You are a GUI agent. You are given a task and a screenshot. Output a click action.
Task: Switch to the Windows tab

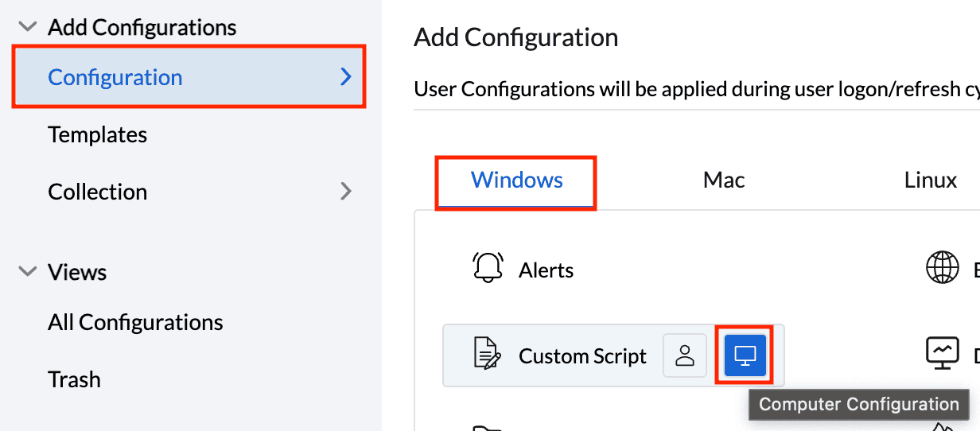click(x=516, y=181)
